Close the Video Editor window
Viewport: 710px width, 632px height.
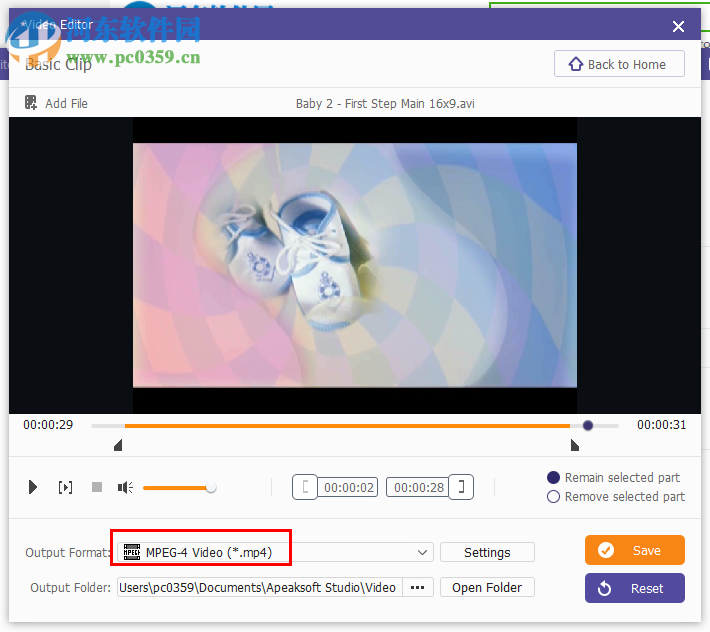click(678, 26)
